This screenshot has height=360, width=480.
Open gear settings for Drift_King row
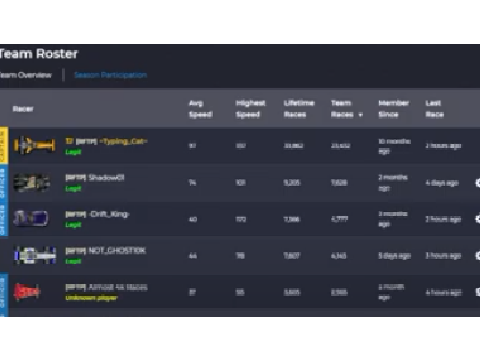coord(478,219)
